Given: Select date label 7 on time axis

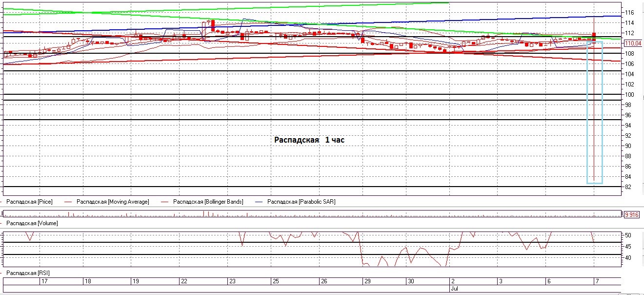Looking at the screenshot, I should [597, 281].
